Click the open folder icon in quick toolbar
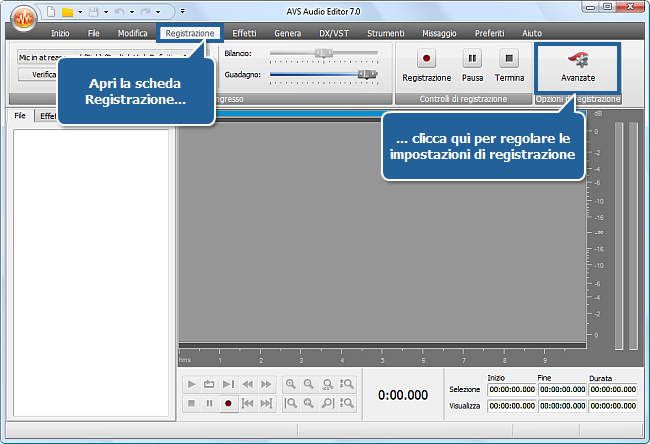Viewport: 650px width, 444px height. click(x=67, y=12)
